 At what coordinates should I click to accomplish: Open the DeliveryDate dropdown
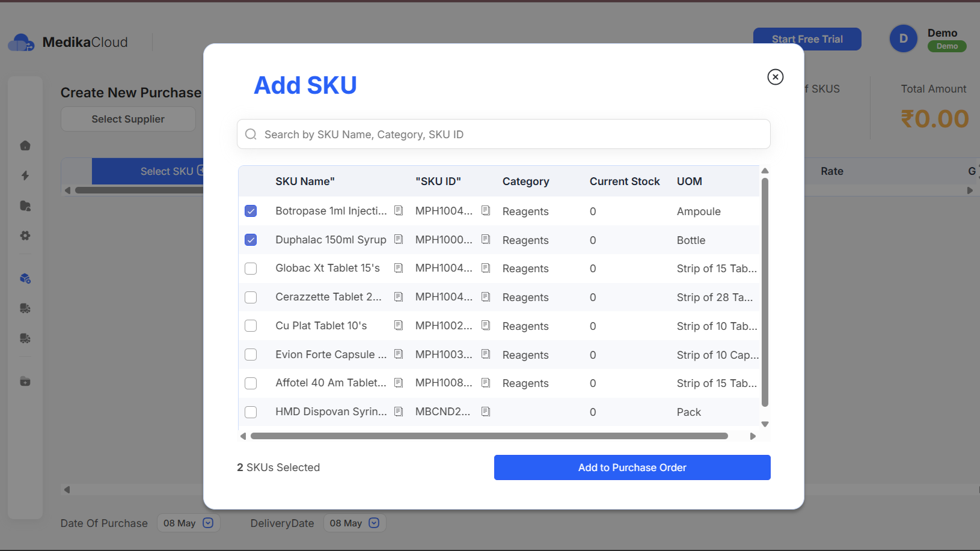click(x=374, y=523)
